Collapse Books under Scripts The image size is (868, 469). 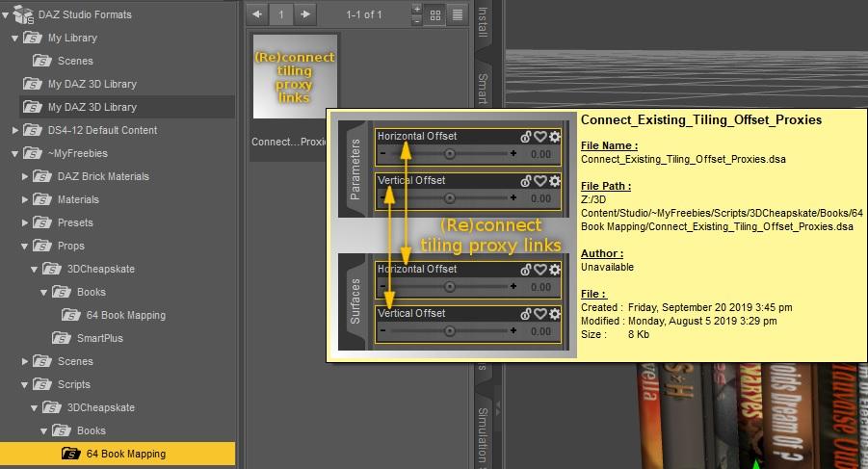click(x=43, y=430)
